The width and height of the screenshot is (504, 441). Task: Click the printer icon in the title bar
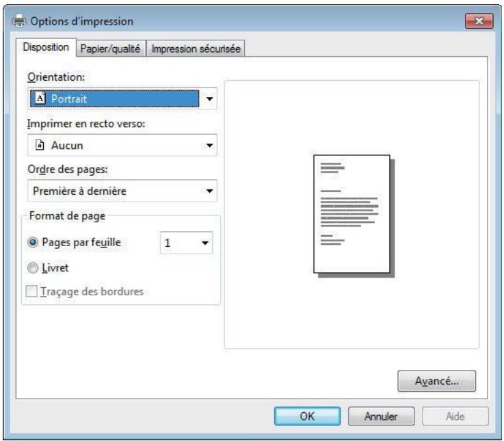click(x=19, y=21)
